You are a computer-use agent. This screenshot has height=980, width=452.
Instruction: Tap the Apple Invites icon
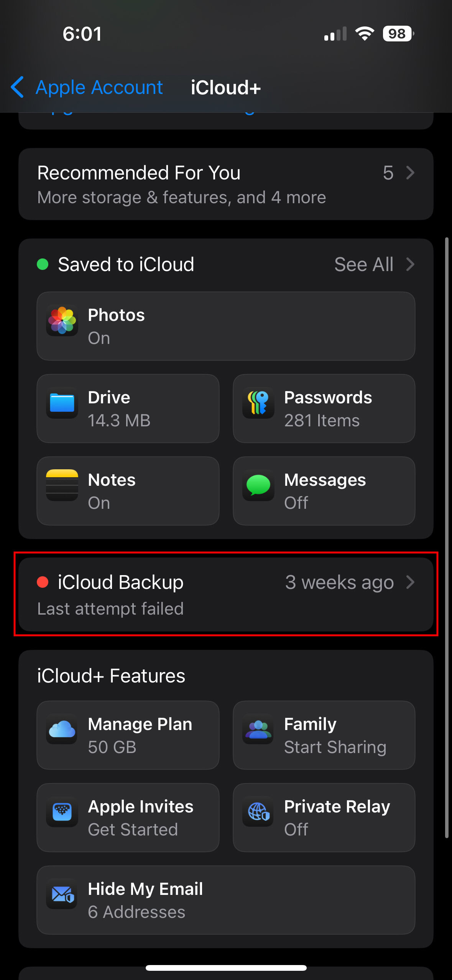[62, 812]
